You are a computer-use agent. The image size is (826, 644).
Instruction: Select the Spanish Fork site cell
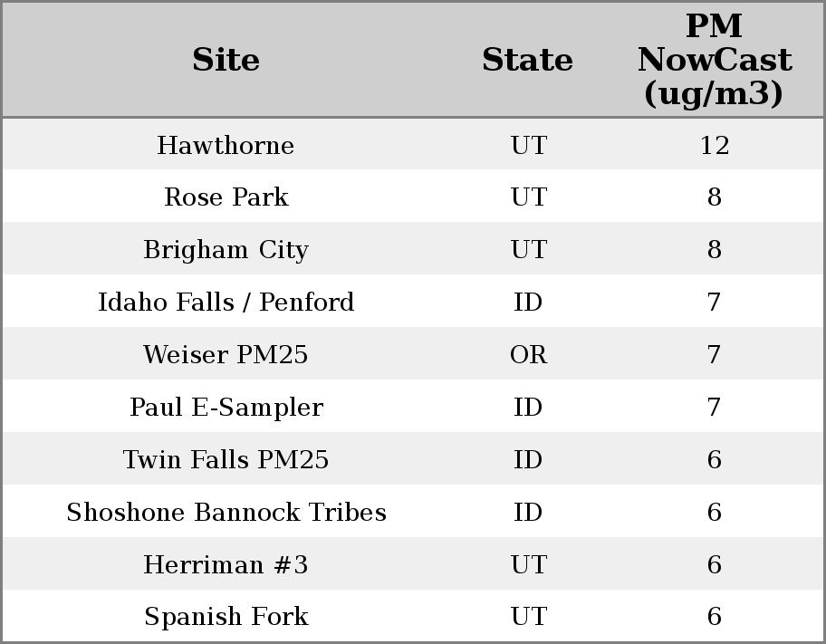[x=226, y=617]
